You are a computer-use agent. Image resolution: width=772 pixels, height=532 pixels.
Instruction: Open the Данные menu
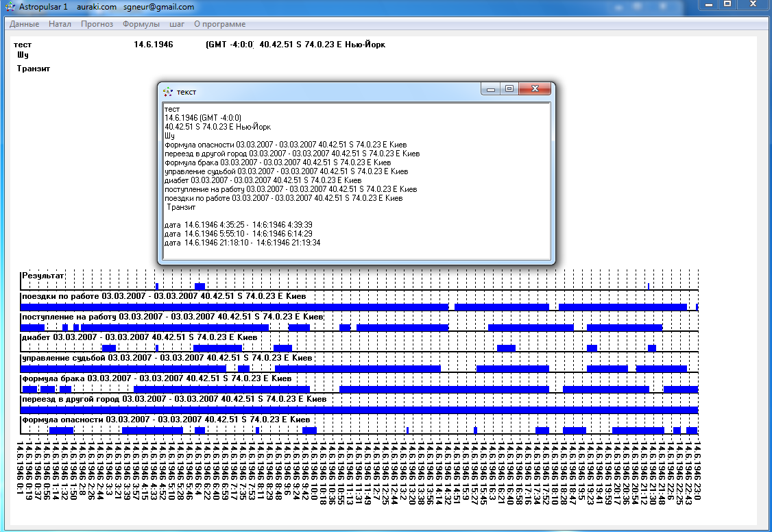(24, 24)
